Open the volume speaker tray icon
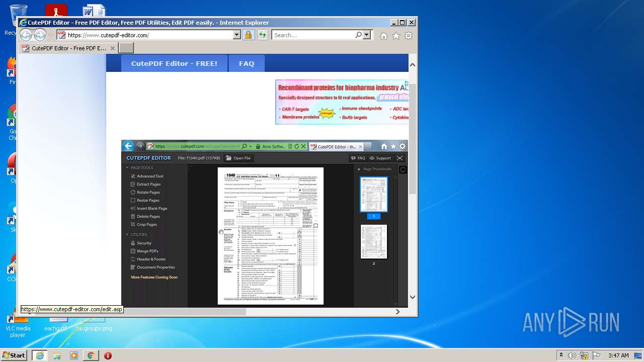 572,355
